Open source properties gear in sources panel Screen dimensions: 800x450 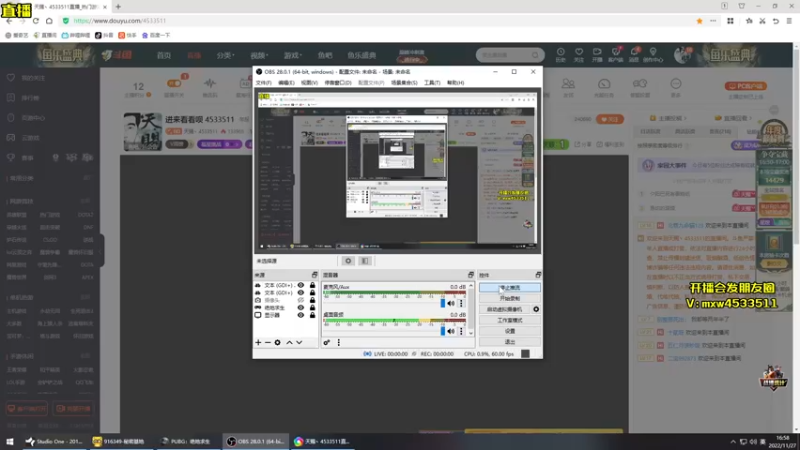278,342
